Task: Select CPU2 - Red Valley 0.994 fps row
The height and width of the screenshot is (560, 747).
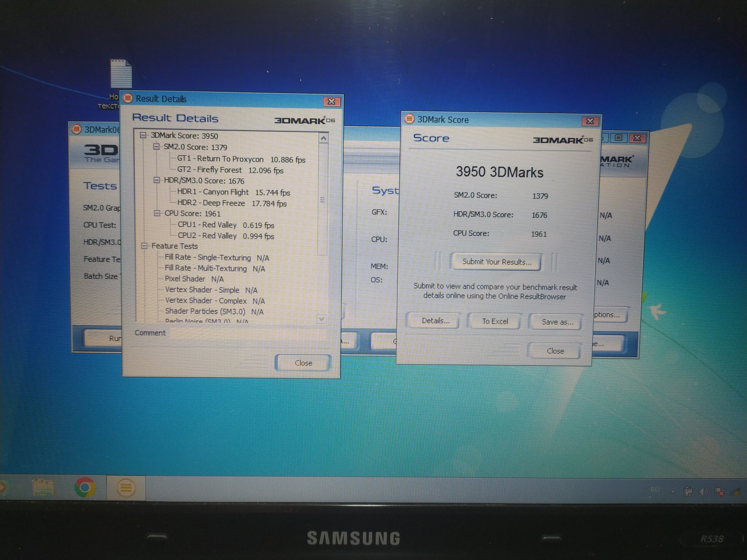Action: (x=226, y=236)
